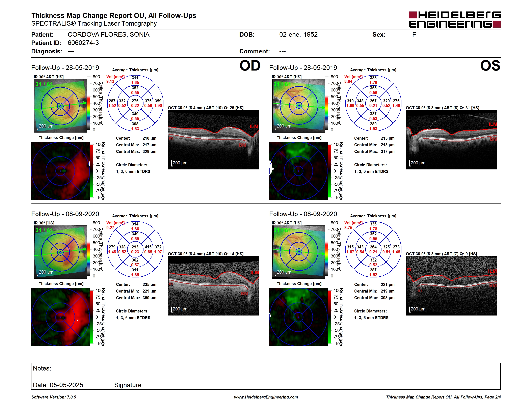Select OCT caption with Q: 14
Viewport: 532px width, 411px height.
[206, 254]
